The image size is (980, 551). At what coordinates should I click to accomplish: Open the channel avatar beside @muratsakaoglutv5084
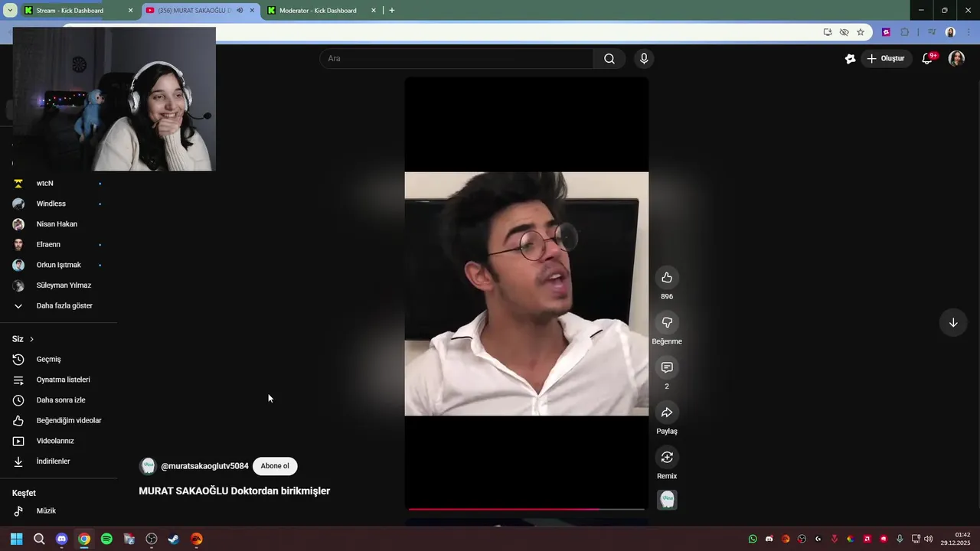pyautogui.click(x=148, y=466)
